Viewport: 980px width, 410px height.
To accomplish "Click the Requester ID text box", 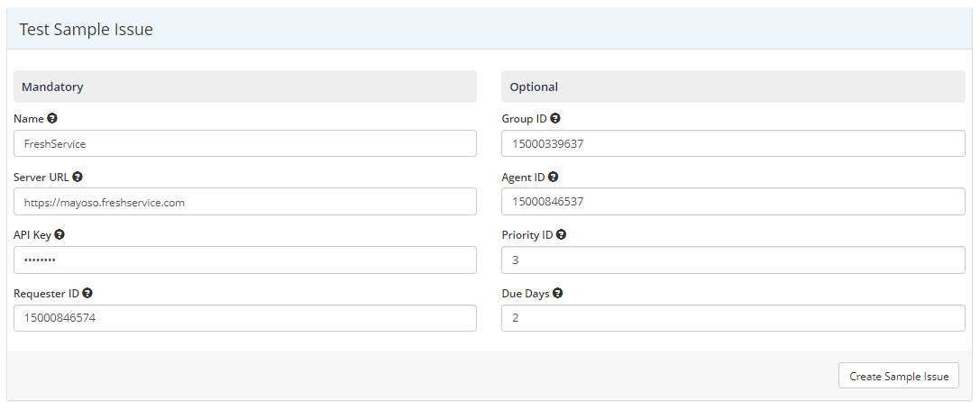I will click(245, 318).
